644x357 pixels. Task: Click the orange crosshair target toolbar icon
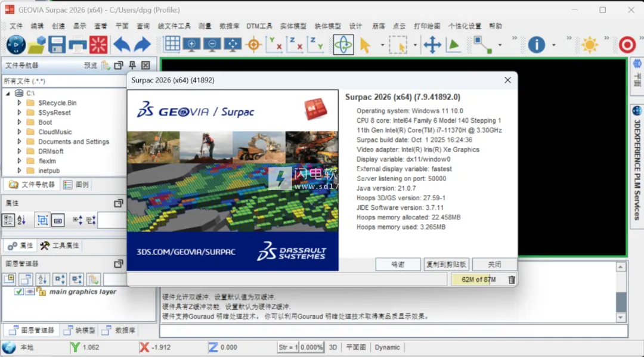click(253, 45)
